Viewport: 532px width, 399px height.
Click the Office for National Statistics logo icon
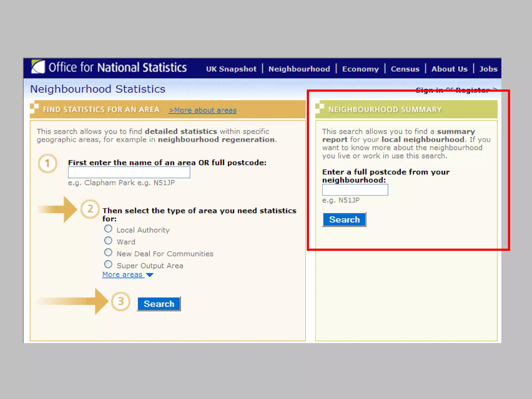38,67
